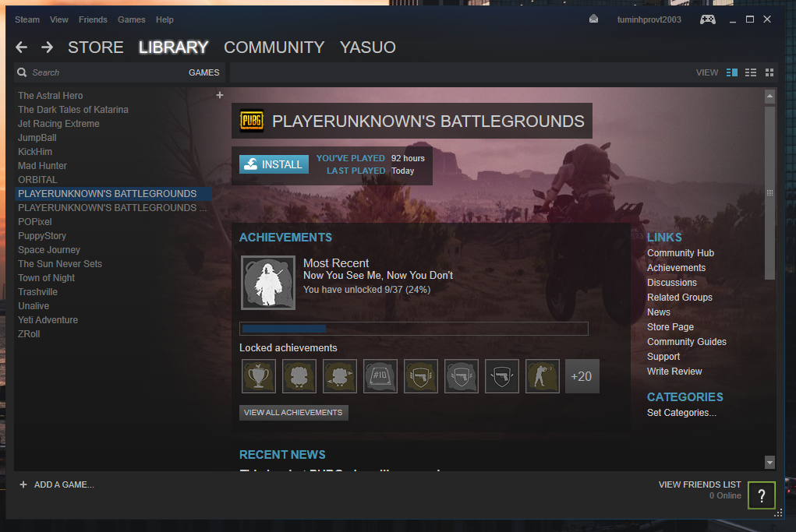Select the chicken with arrow locked achievement
Screen dimensions: 796x532
[x=340, y=376]
